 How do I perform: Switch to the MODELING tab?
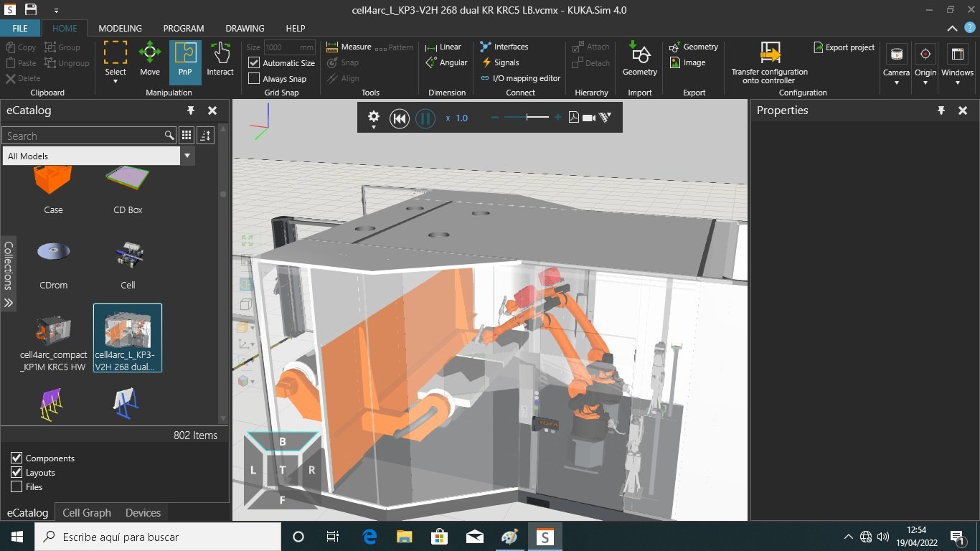pyautogui.click(x=120, y=28)
